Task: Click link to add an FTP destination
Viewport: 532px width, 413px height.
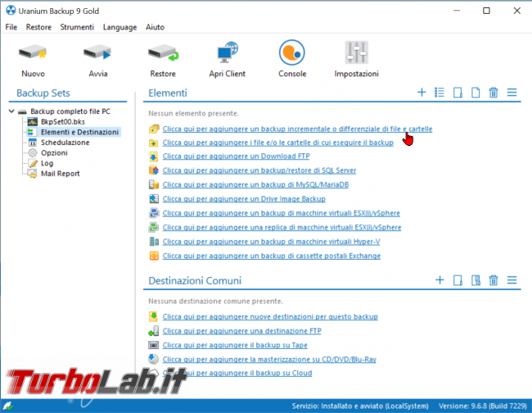Action: 242,331
